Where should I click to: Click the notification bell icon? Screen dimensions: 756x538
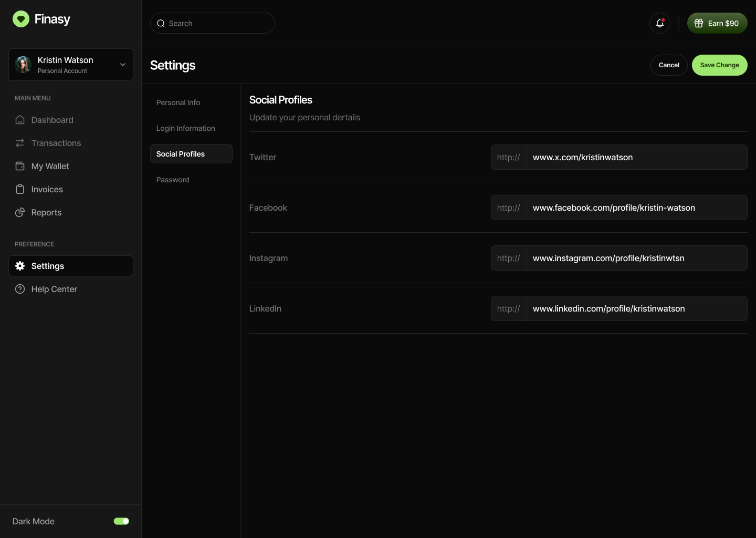[x=660, y=23]
